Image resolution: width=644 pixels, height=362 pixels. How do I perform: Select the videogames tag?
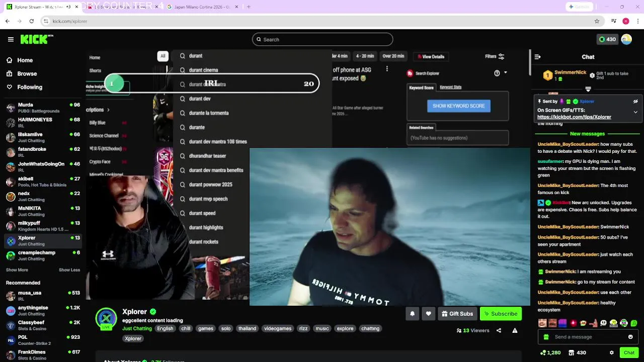[x=278, y=328]
